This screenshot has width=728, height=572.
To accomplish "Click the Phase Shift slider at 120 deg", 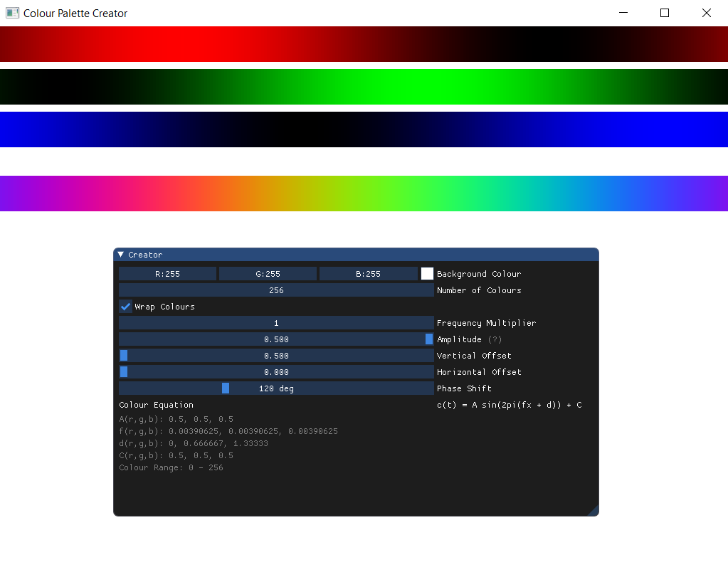I will coord(276,388).
